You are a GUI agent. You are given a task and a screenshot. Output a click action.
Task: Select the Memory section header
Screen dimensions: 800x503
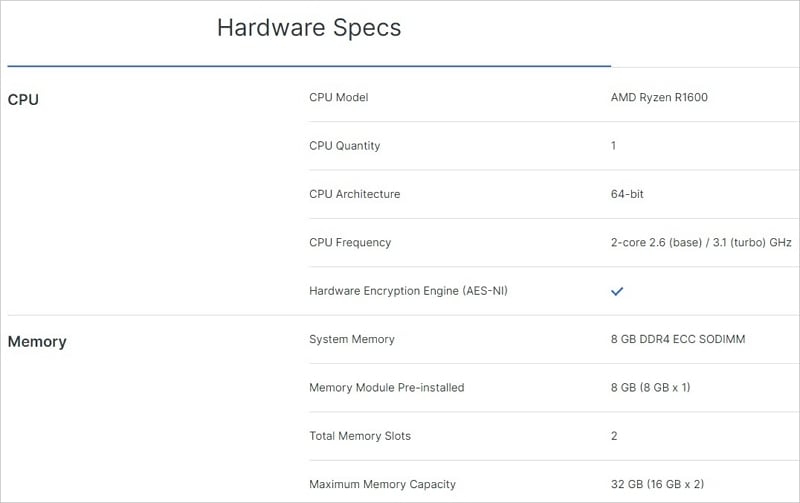(x=37, y=342)
